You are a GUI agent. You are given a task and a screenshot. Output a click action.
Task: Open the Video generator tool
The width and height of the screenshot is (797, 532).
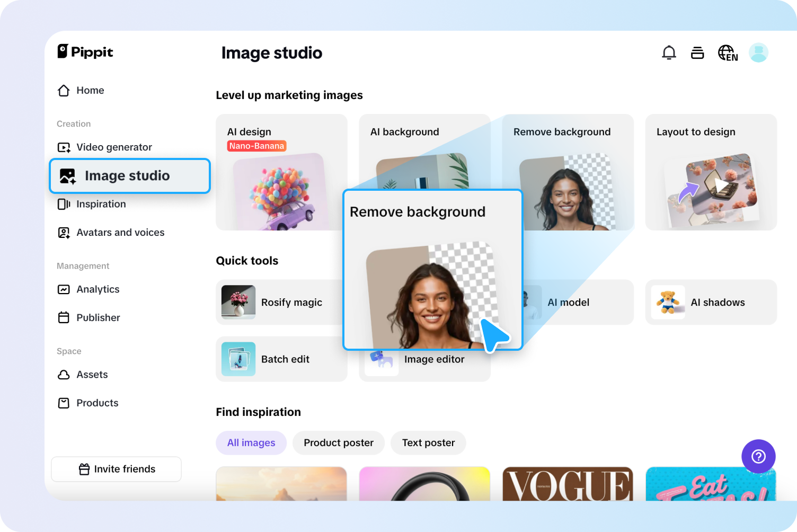coord(114,147)
